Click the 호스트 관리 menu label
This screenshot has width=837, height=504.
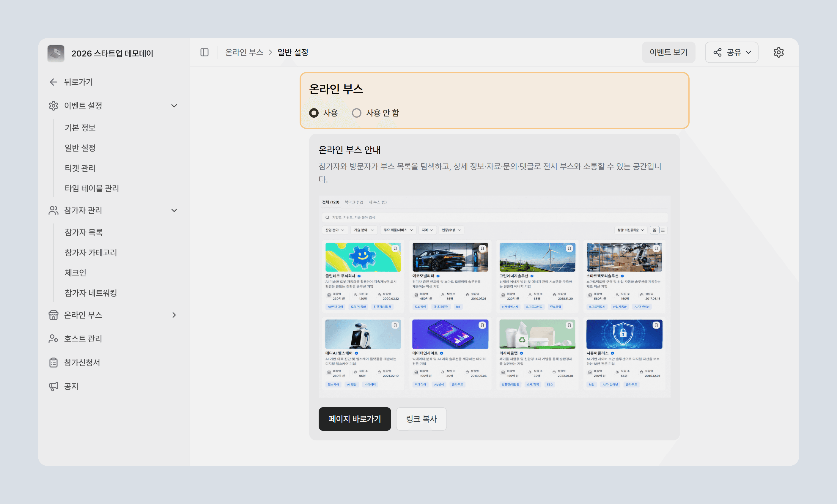(83, 338)
